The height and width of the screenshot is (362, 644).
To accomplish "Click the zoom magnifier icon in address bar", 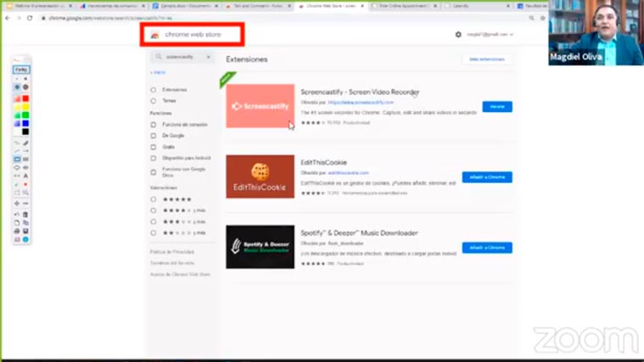I will pos(532,18).
